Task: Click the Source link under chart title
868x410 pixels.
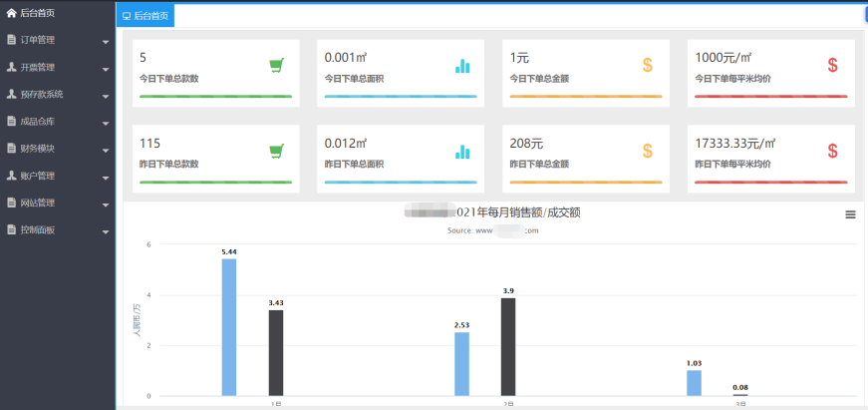Action: 493,230
